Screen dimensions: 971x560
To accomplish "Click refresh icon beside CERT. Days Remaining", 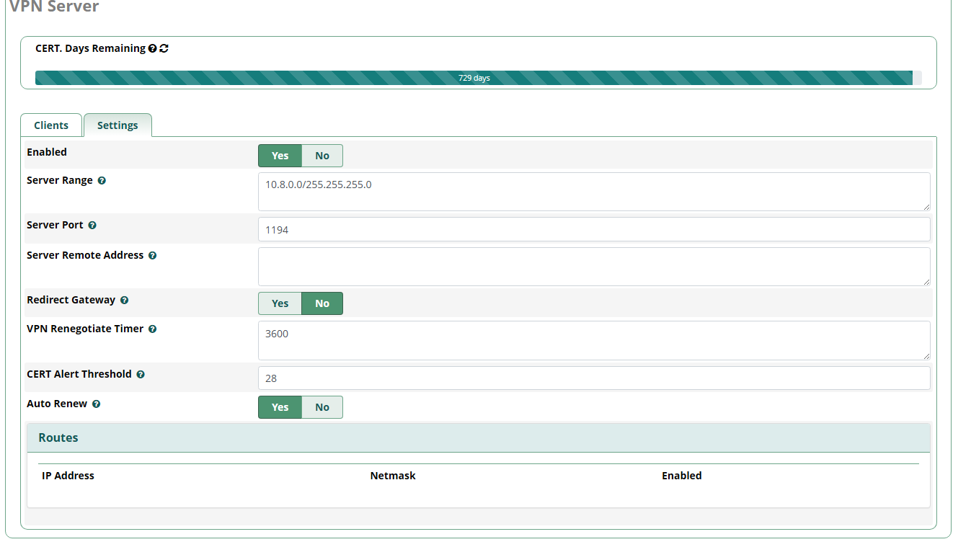I will [164, 49].
